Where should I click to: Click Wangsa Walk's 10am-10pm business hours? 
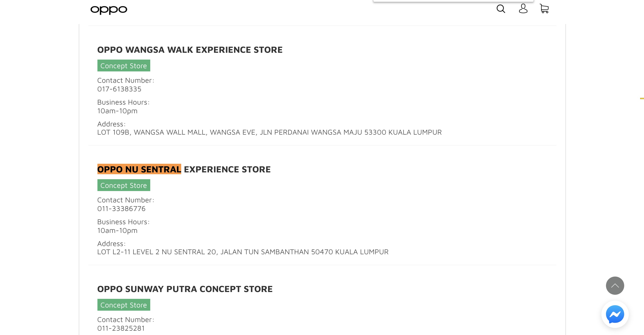coord(117,111)
